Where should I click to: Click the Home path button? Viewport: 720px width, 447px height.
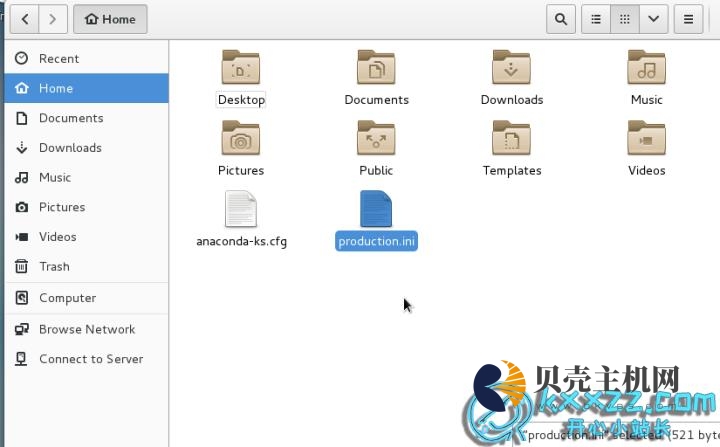(x=110, y=19)
